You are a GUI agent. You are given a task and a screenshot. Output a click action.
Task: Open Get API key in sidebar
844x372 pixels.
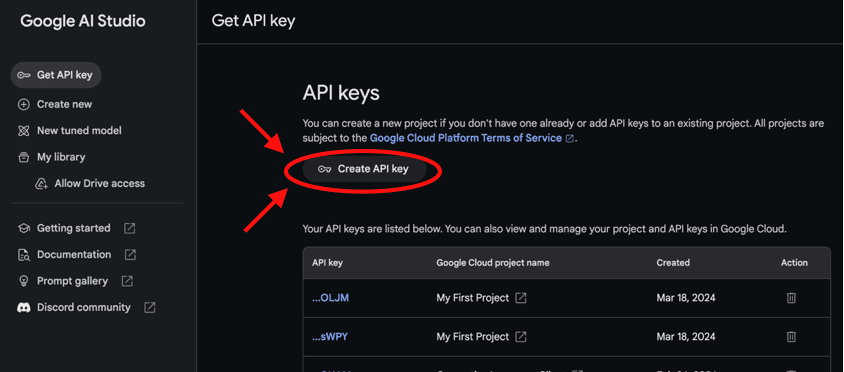tap(56, 75)
